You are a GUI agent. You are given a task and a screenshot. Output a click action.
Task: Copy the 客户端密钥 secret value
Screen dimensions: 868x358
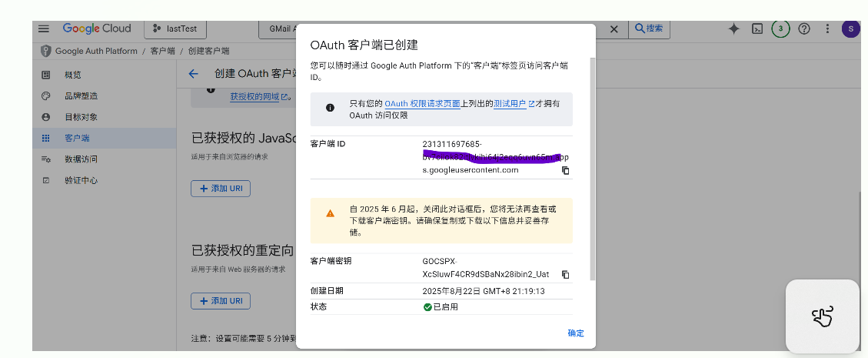point(565,274)
